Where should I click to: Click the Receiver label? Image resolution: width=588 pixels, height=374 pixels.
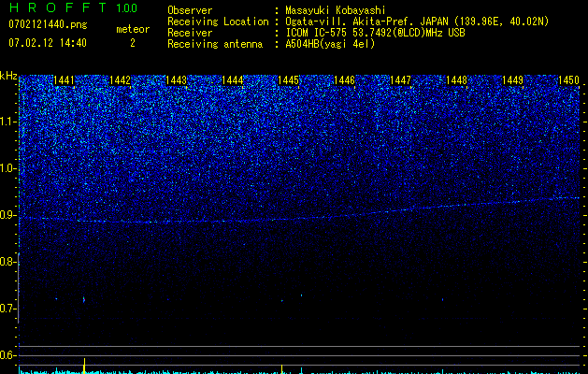190,33
